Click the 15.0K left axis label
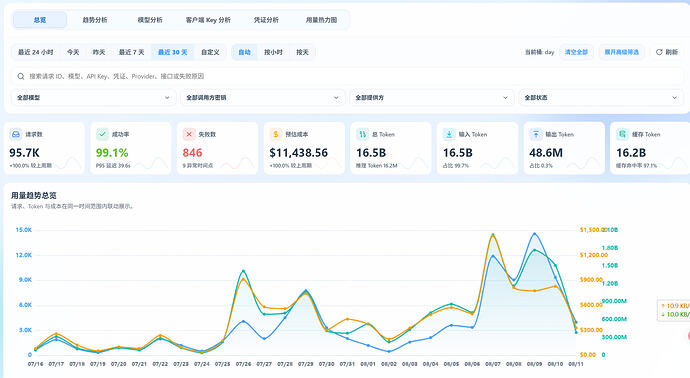 (x=23, y=230)
